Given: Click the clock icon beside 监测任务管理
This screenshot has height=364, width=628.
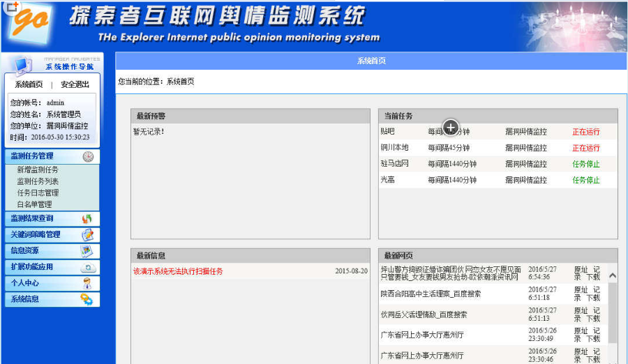Looking at the screenshot, I should [88, 157].
